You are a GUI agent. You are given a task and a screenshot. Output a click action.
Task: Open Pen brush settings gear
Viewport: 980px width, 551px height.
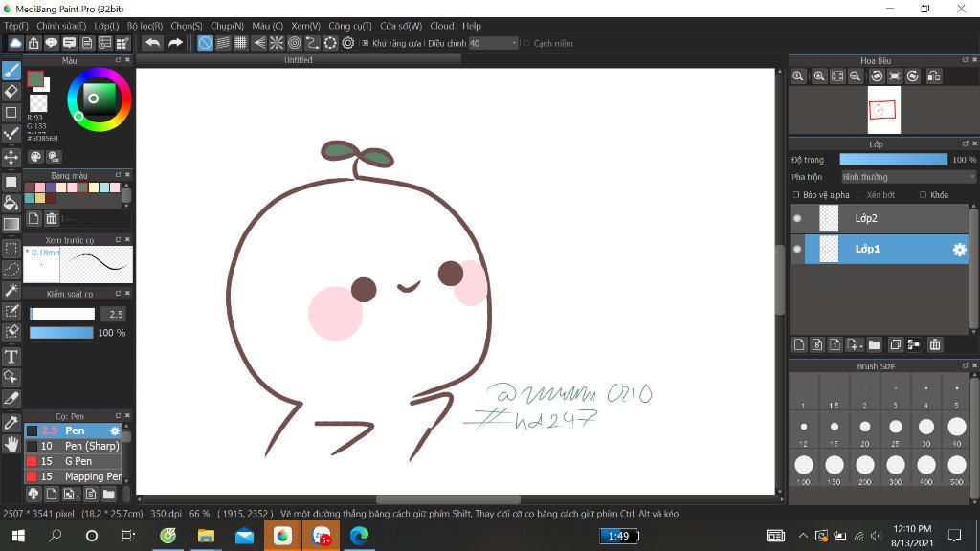click(x=115, y=430)
